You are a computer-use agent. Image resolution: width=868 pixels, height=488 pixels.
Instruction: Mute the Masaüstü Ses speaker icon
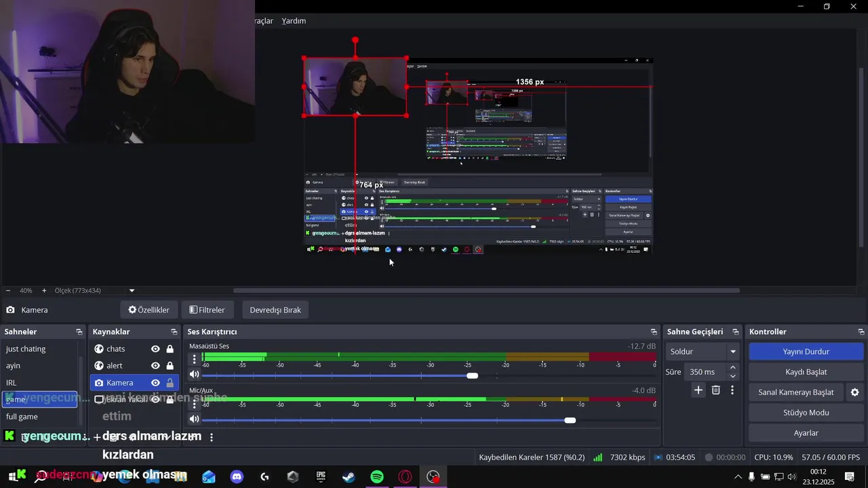tap(195, 375)
